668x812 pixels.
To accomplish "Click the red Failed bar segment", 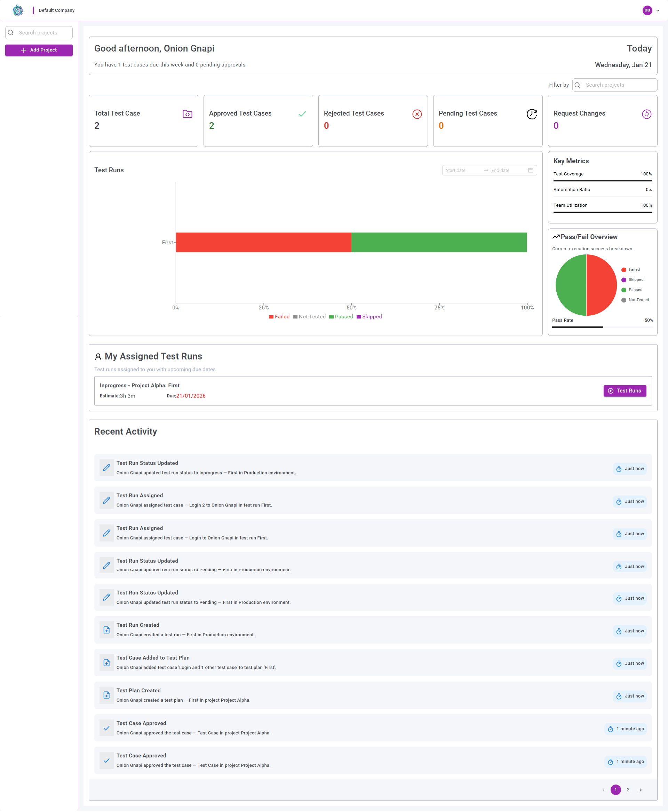I will tap(263, 242).
